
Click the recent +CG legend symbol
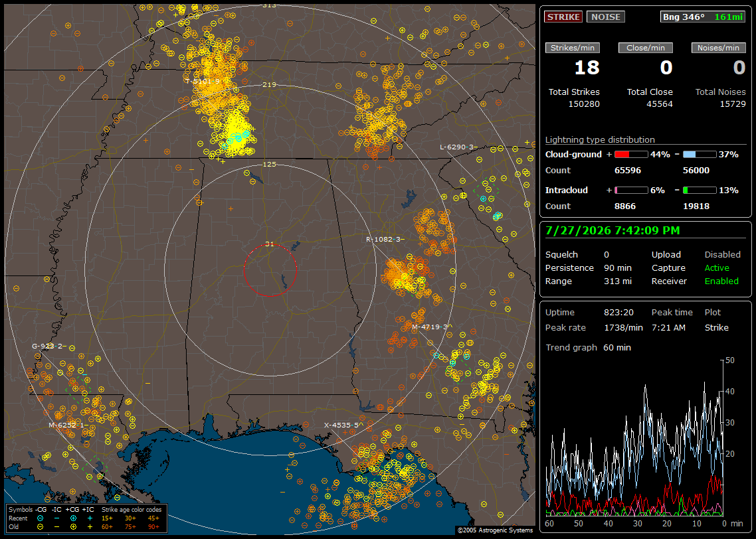point(73,518)
